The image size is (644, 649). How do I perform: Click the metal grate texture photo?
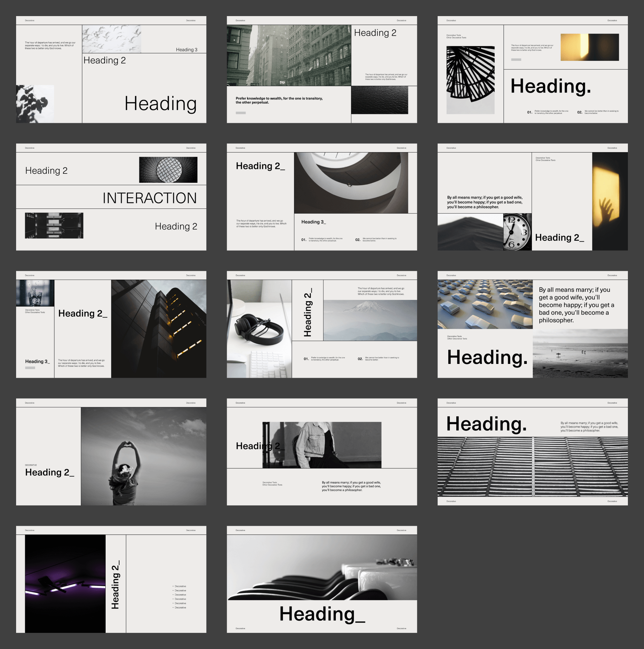[x=532, y=467]
